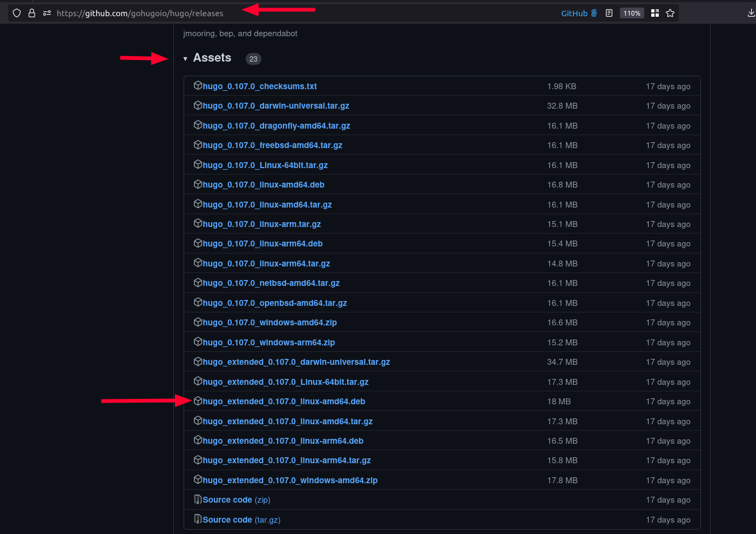Click package icon beside dragonfly-amd64.tar.gz

click(x=198, y=125)
